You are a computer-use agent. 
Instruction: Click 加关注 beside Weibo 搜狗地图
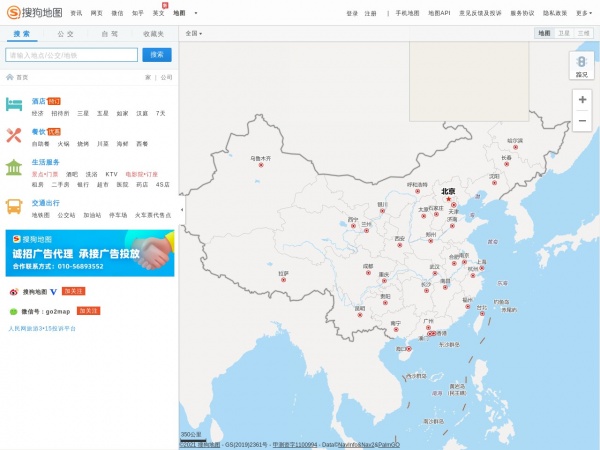[73, 291]
